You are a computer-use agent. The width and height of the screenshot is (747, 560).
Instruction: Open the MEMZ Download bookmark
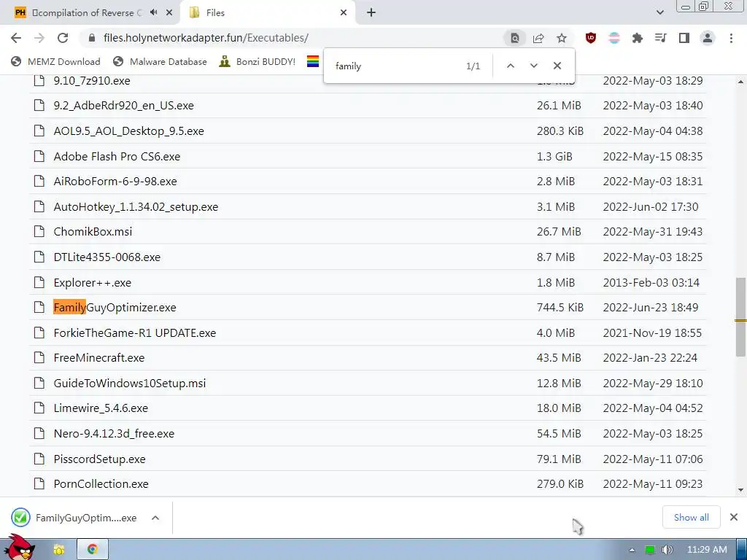55,61
